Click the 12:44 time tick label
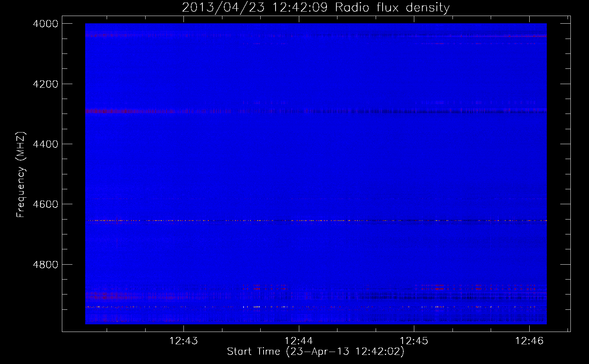The height and width of the screenshot is (364, 589). coord(299,341)
